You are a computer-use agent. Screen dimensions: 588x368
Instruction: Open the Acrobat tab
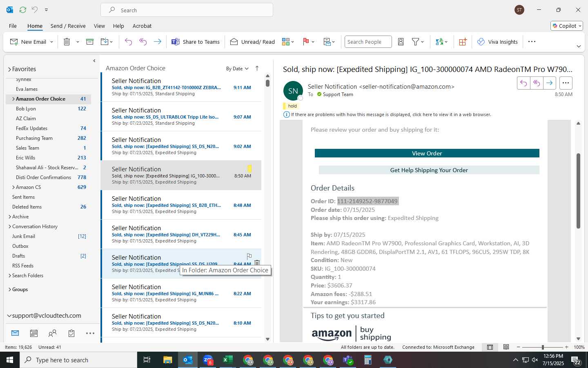142,26
